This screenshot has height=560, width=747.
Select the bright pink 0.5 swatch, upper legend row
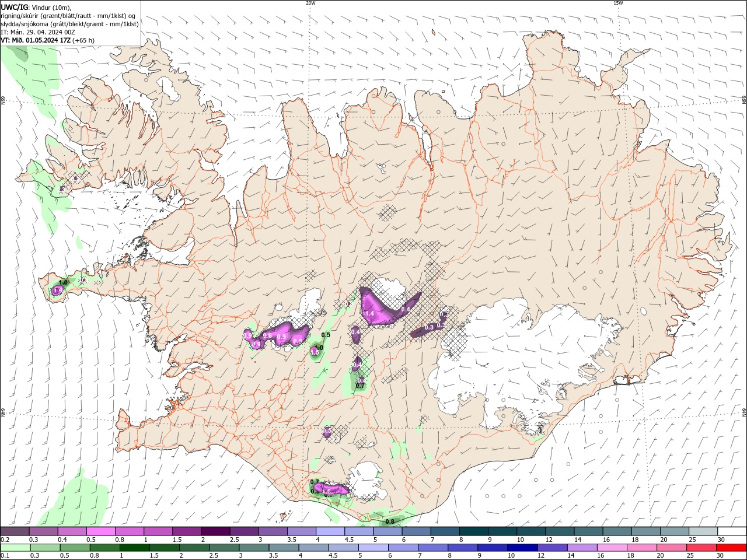tap(101, 531)
